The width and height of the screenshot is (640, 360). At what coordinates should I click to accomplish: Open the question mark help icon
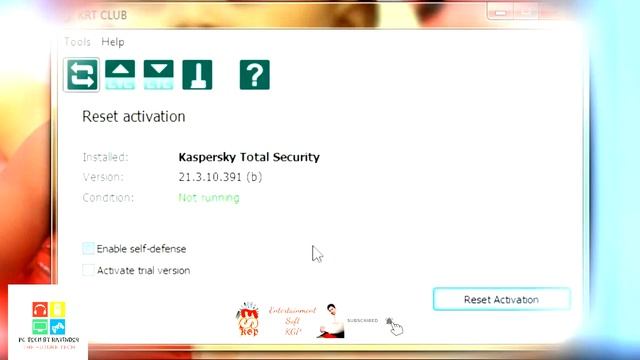point(255,75)
